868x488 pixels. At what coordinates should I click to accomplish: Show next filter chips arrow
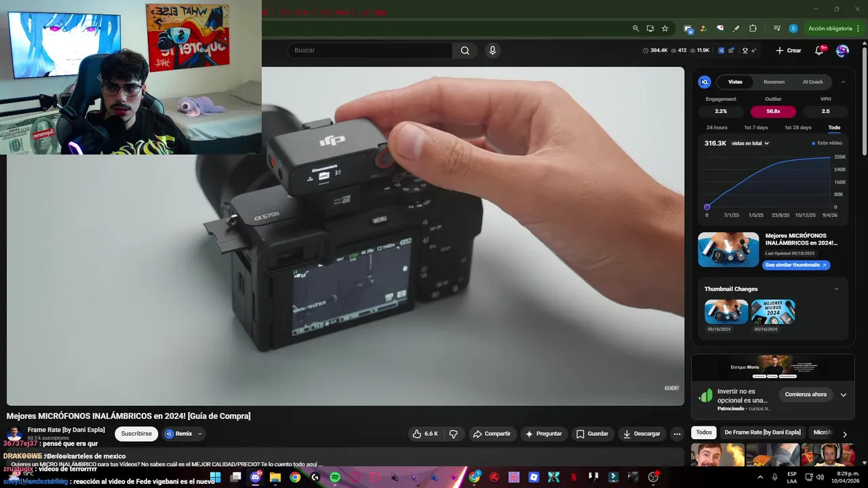pos(845,434)
